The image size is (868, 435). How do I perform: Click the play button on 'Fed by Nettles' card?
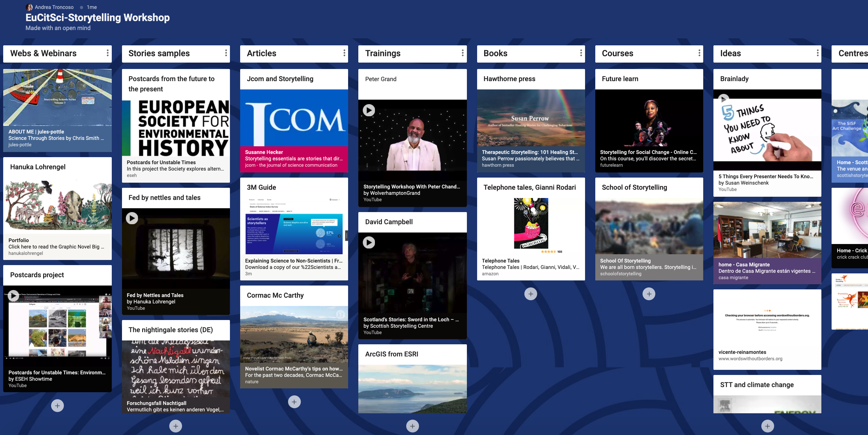(132, 217)
